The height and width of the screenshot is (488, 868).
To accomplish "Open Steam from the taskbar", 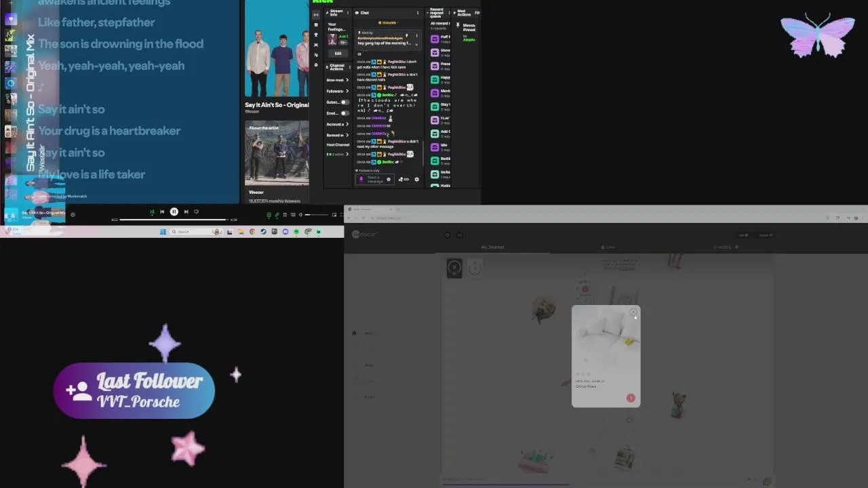I will (x=263, y=232).
